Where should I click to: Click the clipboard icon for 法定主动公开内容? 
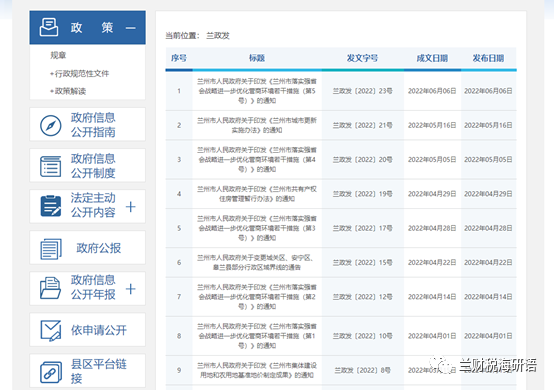pyautogui.click(x=51, y=206)
